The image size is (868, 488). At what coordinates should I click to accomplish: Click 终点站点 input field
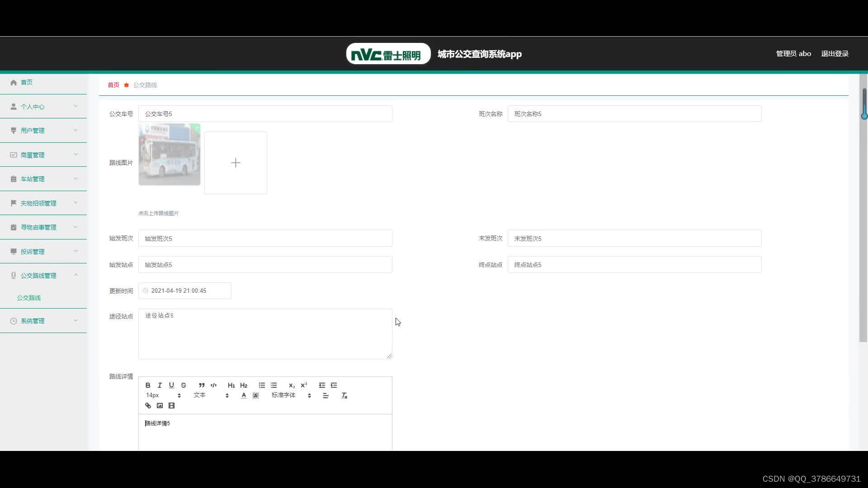(635, 265)
